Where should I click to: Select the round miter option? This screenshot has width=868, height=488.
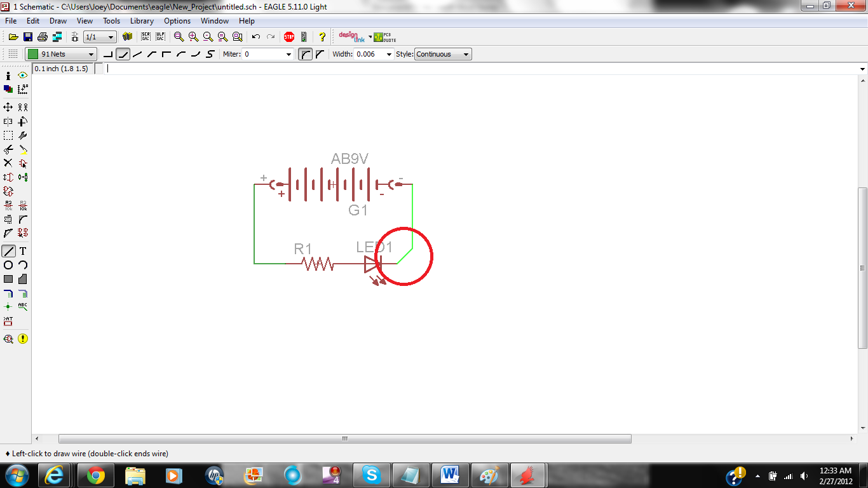pyautogui.click(x=306, y=54)
